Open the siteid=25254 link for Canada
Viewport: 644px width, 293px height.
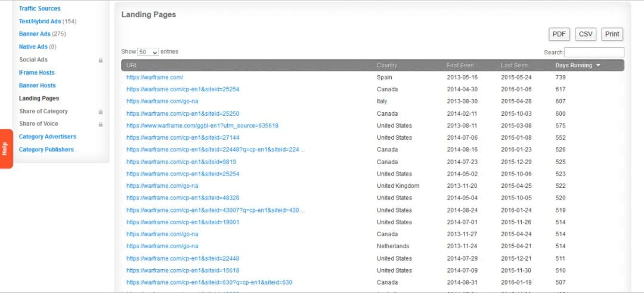pos(183,89)
